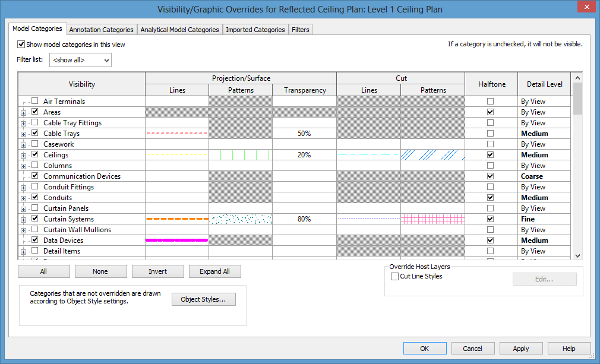Image resolution: width=600 pixels, height=364 pixels.
Task: Click Ceilings cyan dashed cut line cell
Action: [x=368, y=155]
